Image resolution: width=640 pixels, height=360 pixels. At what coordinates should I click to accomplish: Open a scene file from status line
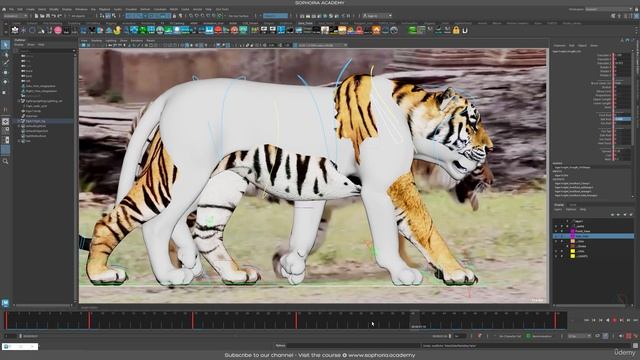click(x=42, y=16)
